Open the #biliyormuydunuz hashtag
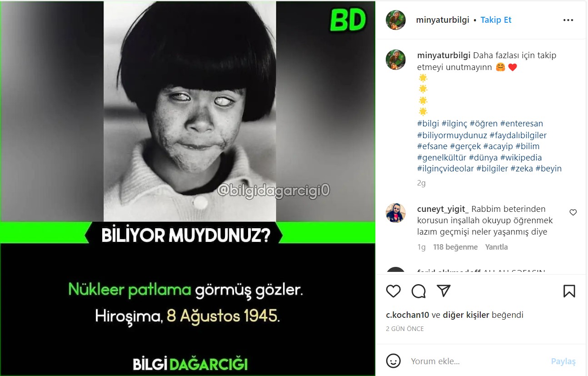This screenshot has width=588, height=376. coord(452,135)
